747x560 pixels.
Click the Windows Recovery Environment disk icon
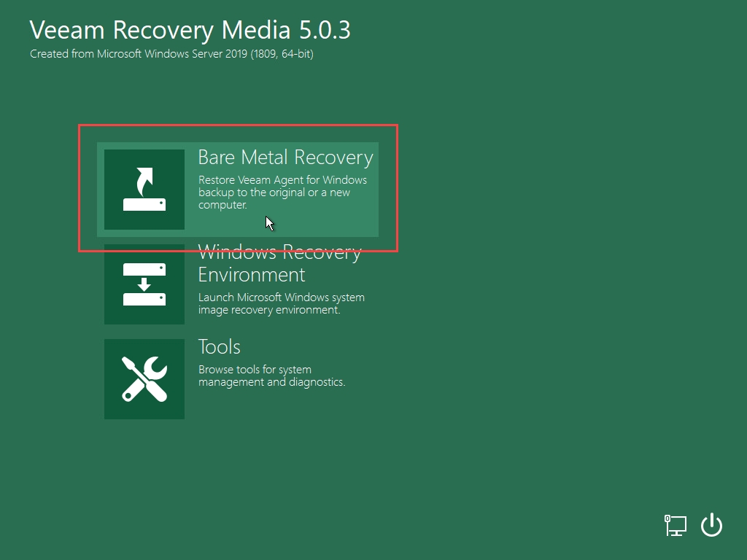click(144, 284)
